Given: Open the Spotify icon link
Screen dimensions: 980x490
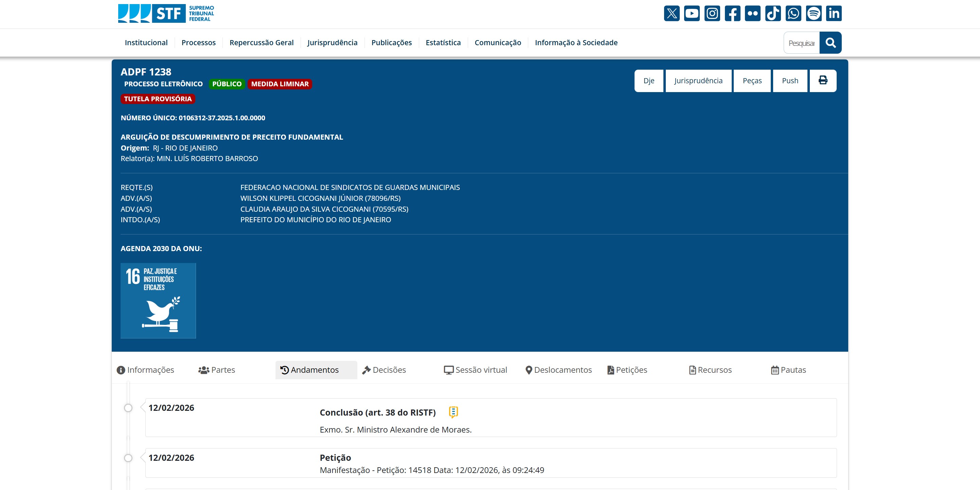Looking at the screenshot, I should pyautogui.click(x=813, y=13).
